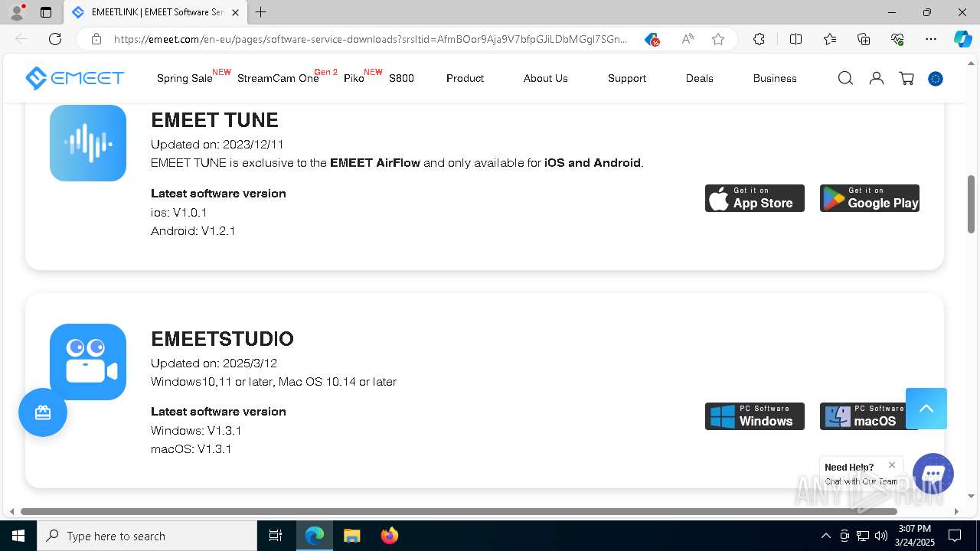Screen dimensions: 980x551
Task: Toggle the Split screen icon
Action: [795, 39]
